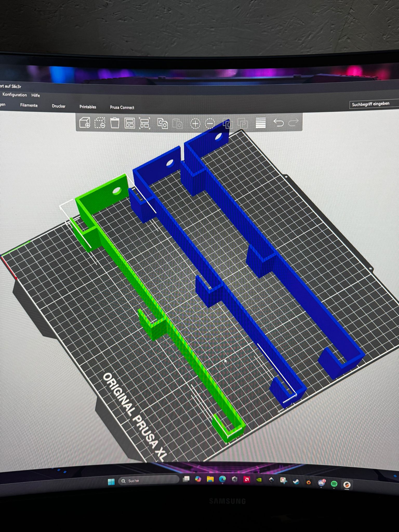Screen dimensions: 399x532
Task: Undo the last action
Action: click(278, 123)
